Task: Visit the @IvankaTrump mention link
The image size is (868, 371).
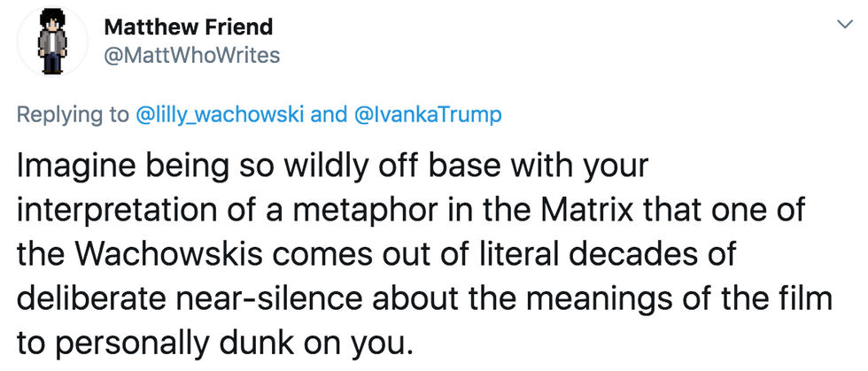Action: [x=428, y=116]
